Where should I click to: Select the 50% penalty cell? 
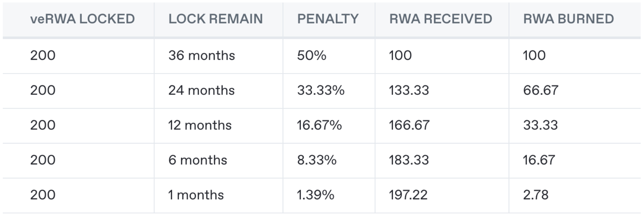click(x=312, y=56)
